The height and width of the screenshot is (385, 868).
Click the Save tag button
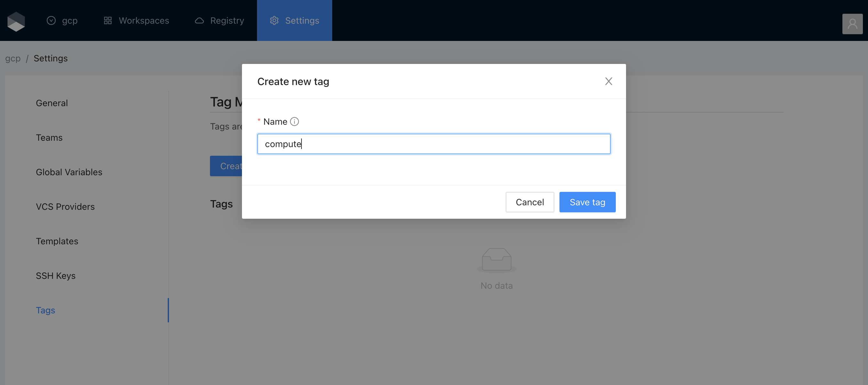coord(587,202)
